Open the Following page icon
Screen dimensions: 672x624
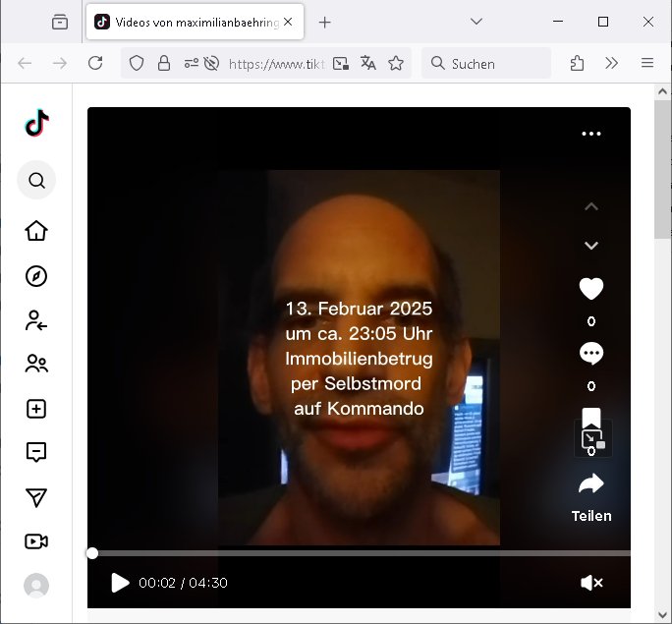pyautogui.click(x=36, y=320)
